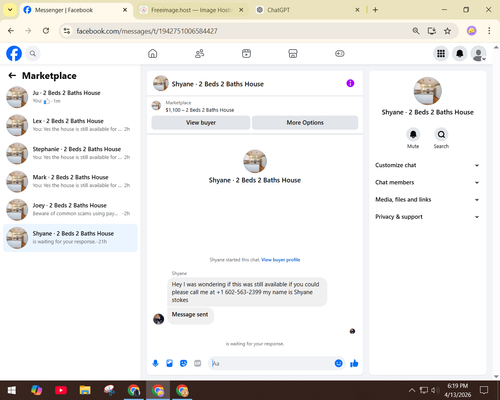Mute the Shyane conversation

click(x=413, y=135)
